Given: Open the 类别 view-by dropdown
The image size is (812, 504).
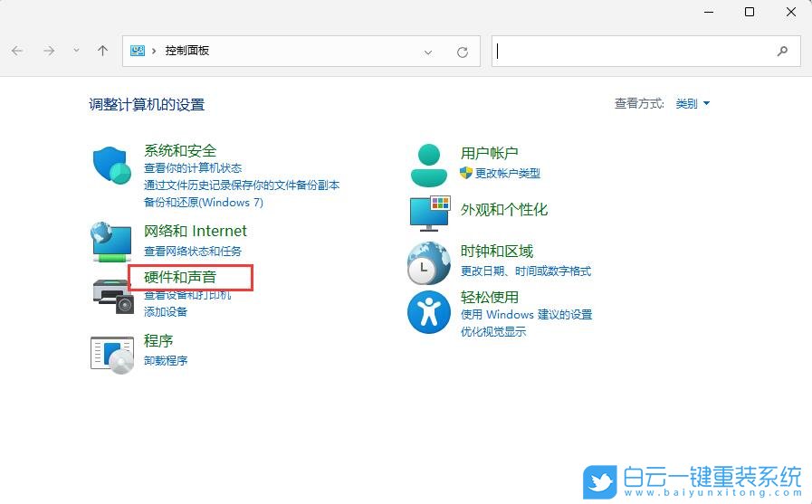Looking at the screenshot, I should click(x=693, y=103).
